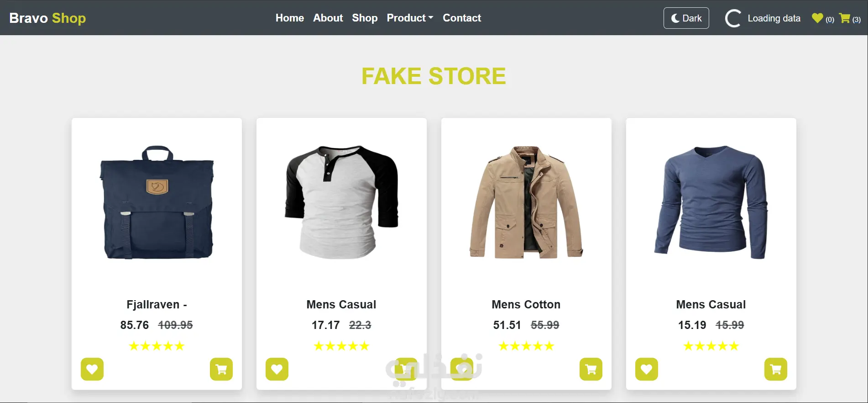Image resolution: width=868 pixels, height=403 pixels.
Task: Click the Fjallraven backpack image
Action: (x=157, y=202)
